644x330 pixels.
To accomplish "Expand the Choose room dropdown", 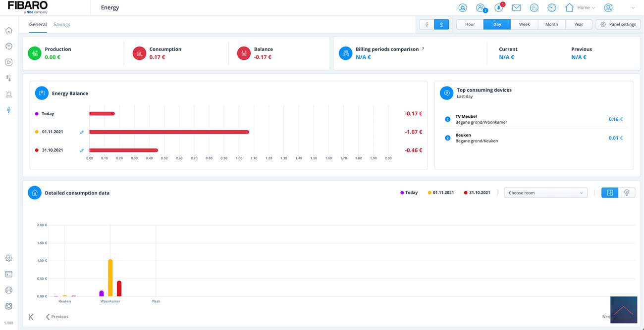I will tap(545, 193).
